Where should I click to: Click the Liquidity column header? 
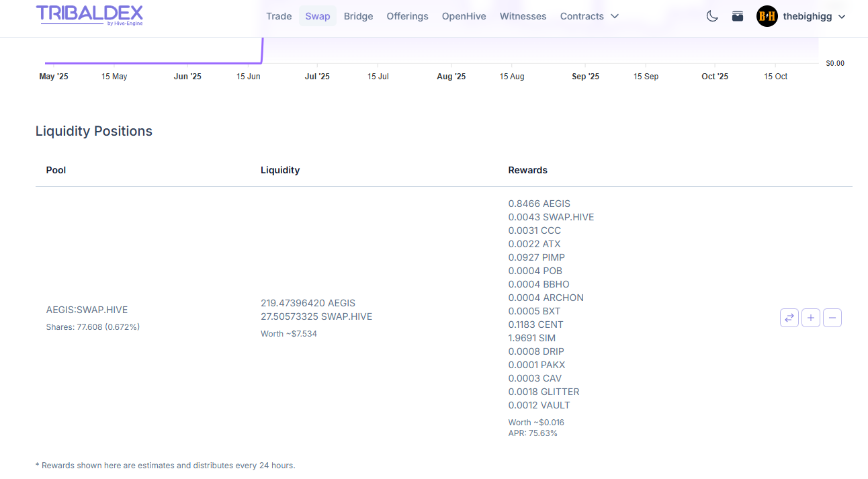click(x=280, y=170)
